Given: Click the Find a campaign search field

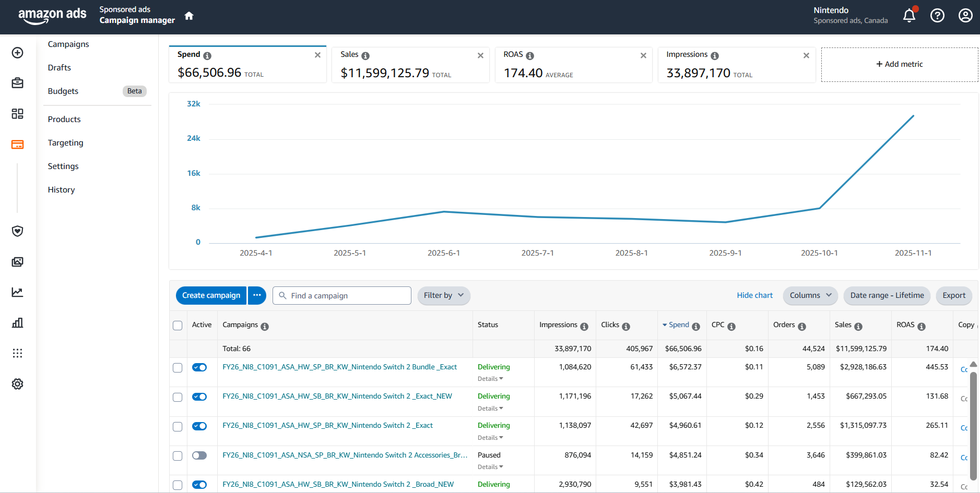Looking at the screenshot, I should (x=347, y=296).
